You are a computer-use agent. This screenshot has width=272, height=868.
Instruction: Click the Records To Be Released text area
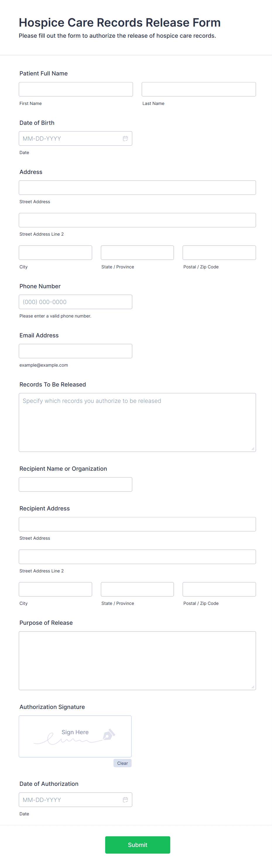coord(137,422)
